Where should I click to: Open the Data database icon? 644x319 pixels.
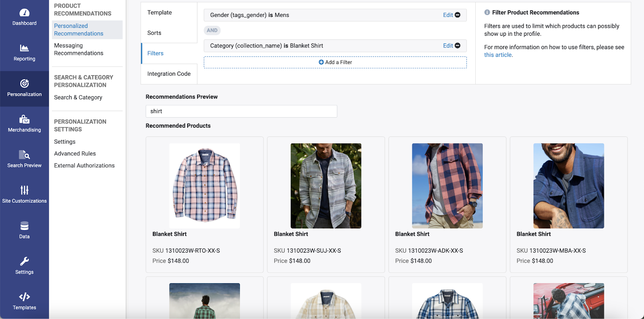coord(25,226)
